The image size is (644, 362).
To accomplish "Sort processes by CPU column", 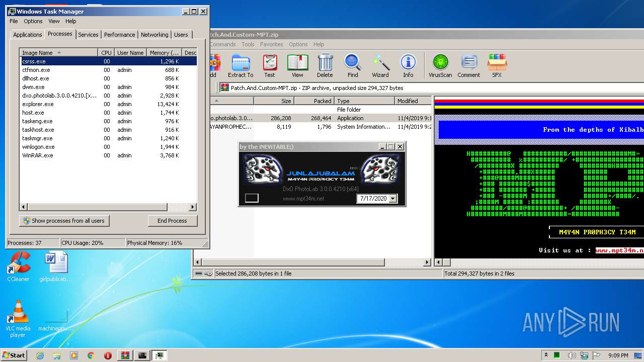I will [106, 53].
